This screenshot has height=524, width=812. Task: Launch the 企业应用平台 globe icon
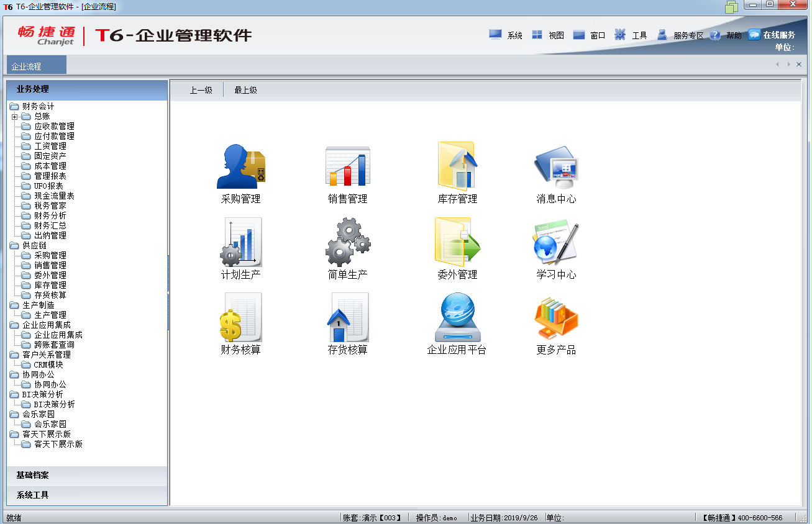pos(457,317)
